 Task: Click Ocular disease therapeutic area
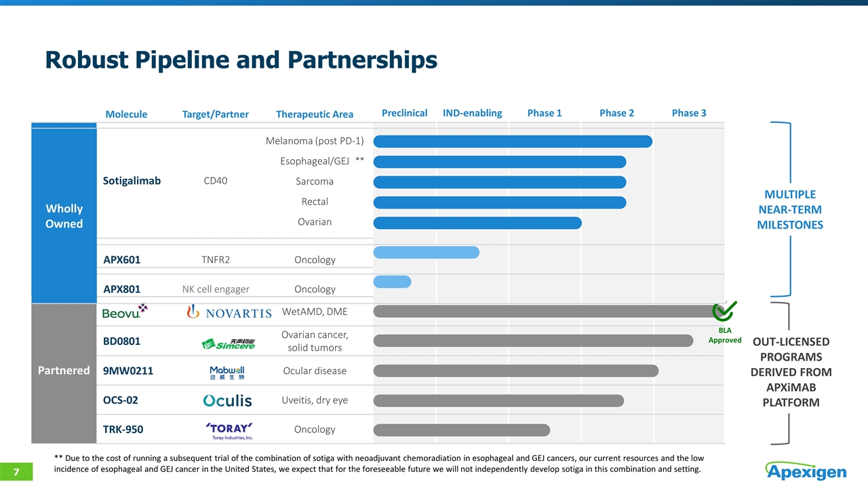[315, 371]
